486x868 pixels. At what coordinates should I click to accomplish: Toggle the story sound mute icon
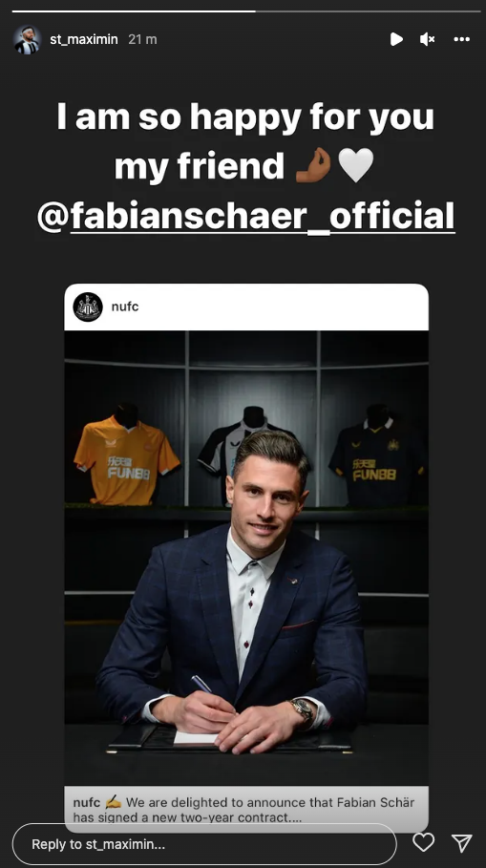(427, 39)
